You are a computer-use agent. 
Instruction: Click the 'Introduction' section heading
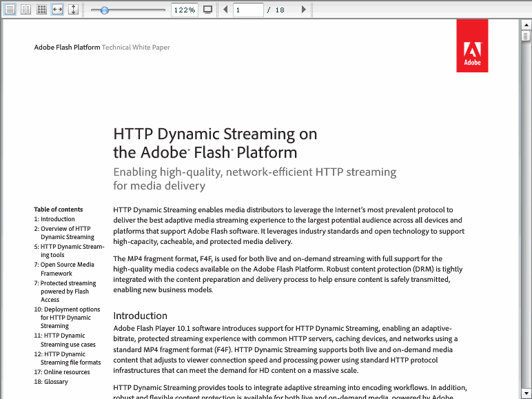pyautogui.click(x=140, y=316)
